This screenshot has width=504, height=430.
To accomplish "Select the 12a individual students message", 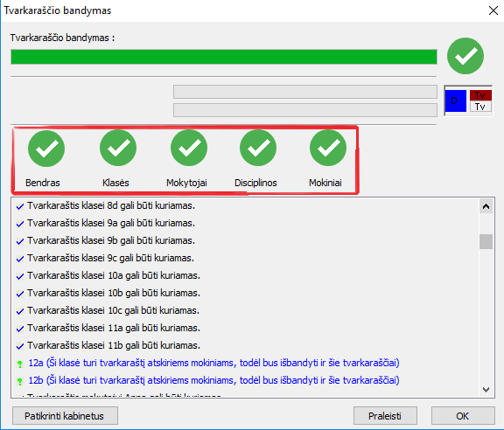I will click(213, 363).
